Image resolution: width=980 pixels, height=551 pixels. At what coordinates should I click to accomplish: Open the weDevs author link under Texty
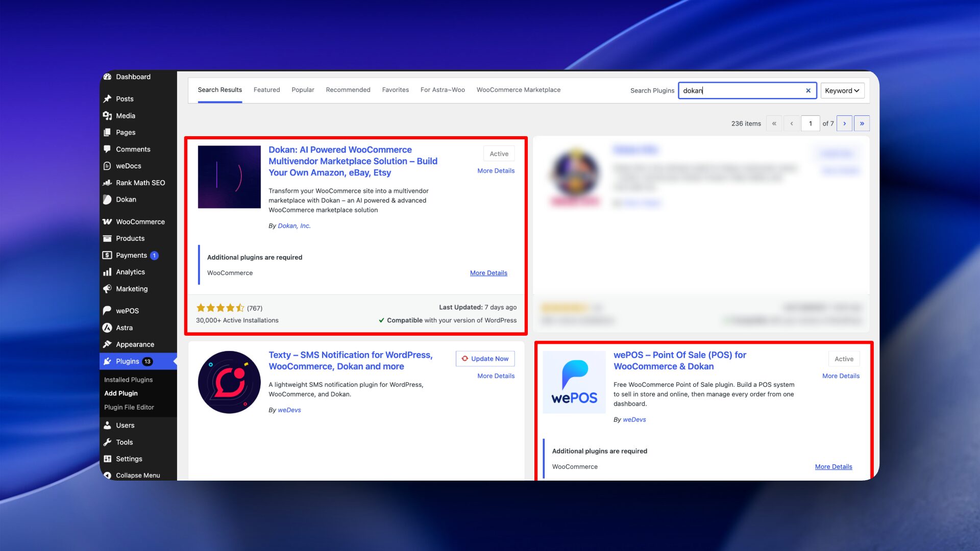coord(289,410)
